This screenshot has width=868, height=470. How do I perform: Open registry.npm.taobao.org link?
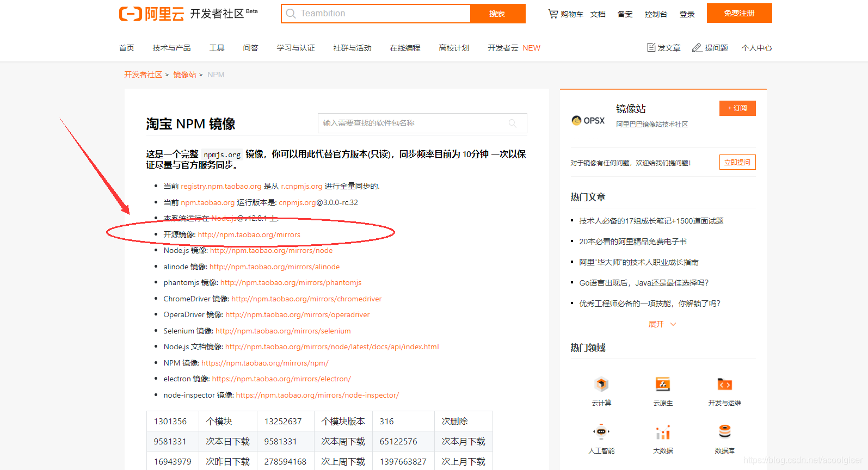point(221,186)
